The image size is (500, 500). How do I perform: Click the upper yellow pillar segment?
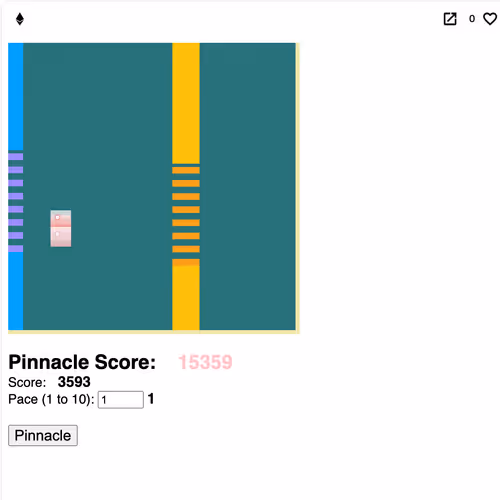(x=186, y=103)
